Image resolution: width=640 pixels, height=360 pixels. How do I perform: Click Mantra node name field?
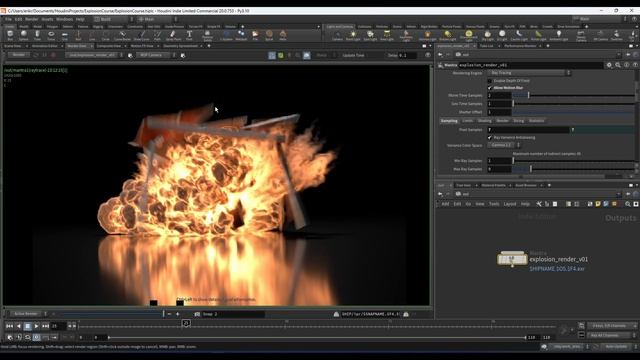[x=531, y=65]
